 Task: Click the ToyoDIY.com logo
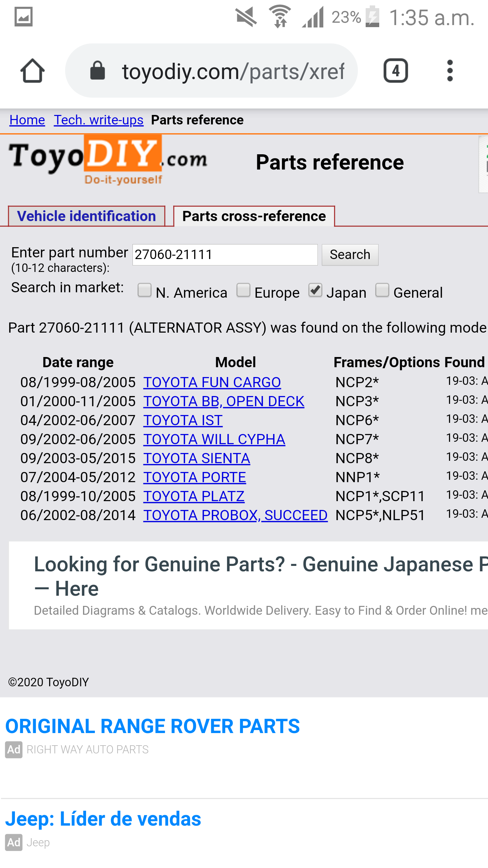click(108, 160)
